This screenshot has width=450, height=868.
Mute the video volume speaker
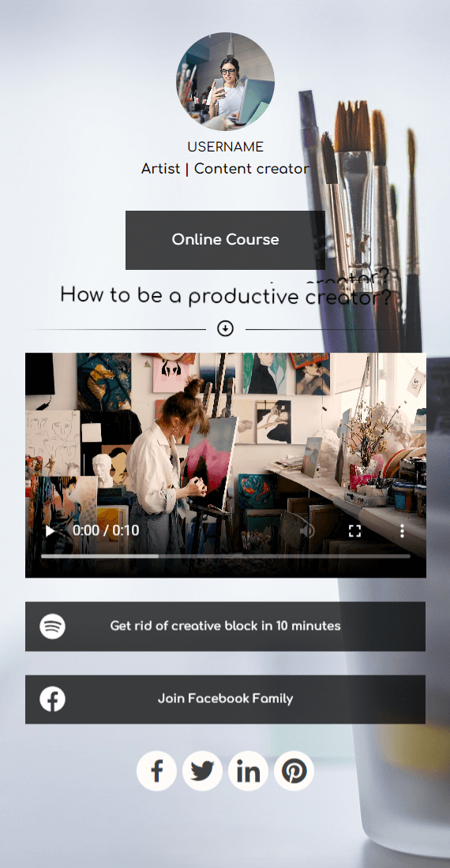pyautogui.click(x=306, y=531)
